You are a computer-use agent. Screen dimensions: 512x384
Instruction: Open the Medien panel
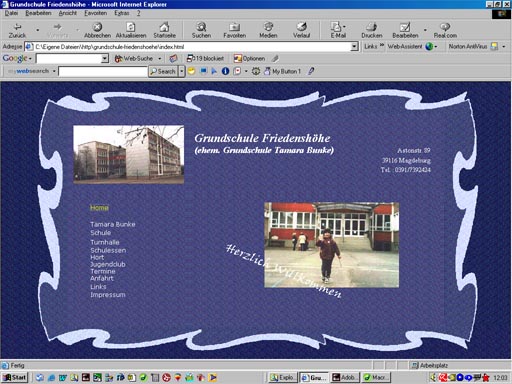[x=268, y=30]
